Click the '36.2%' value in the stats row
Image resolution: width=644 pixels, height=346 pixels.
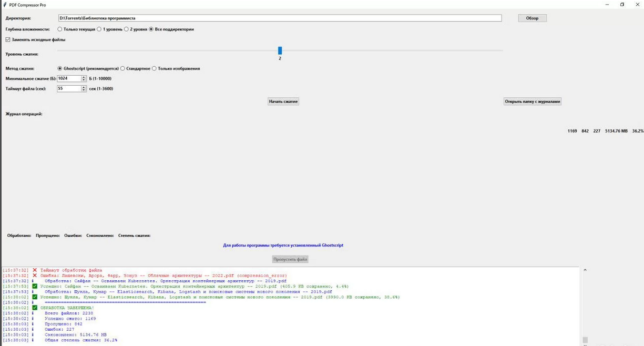(x=638, y=131)
